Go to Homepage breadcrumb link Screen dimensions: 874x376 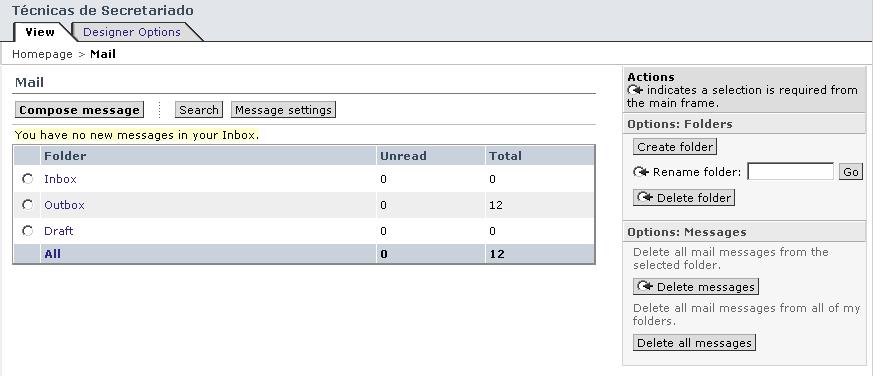(x=42, y=54)
